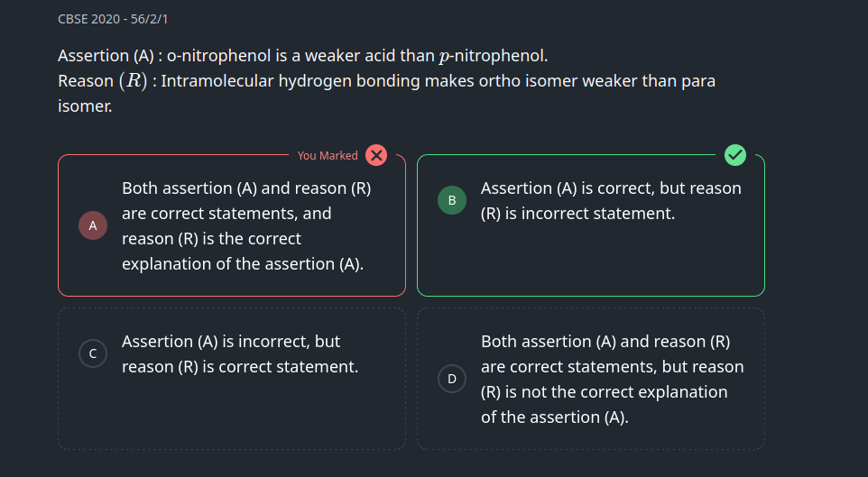Pick answer 'Assertion correct, but reason incorrect'

pos(610,201)
